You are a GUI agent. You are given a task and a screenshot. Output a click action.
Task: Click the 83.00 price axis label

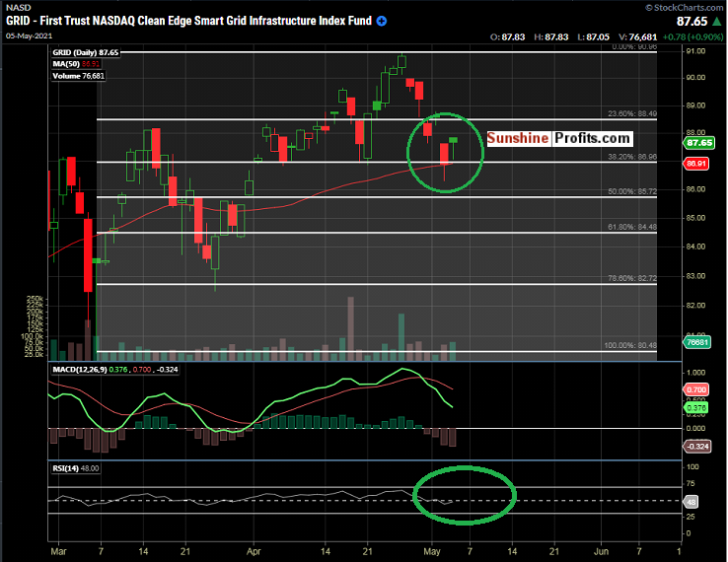click(695, 276)
